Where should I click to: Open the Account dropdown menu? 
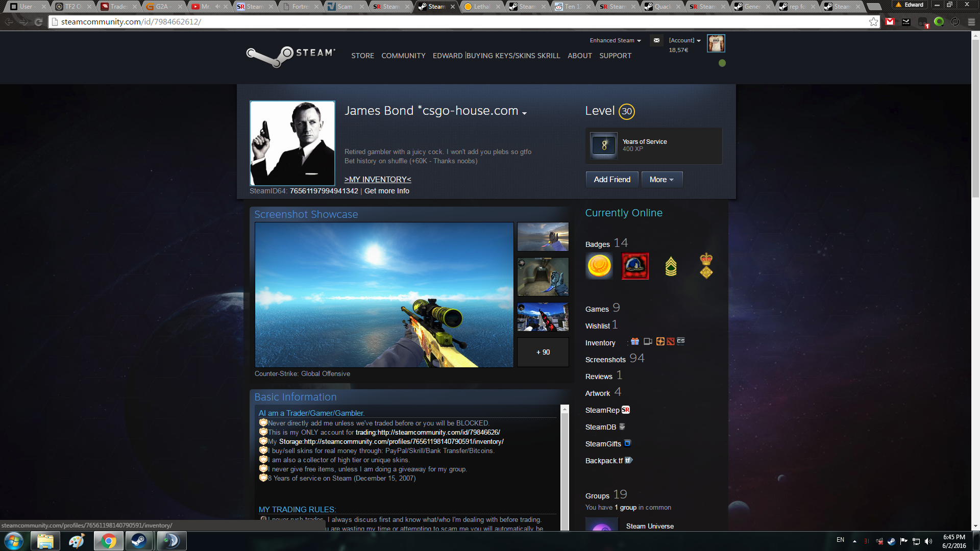point(684,40)
